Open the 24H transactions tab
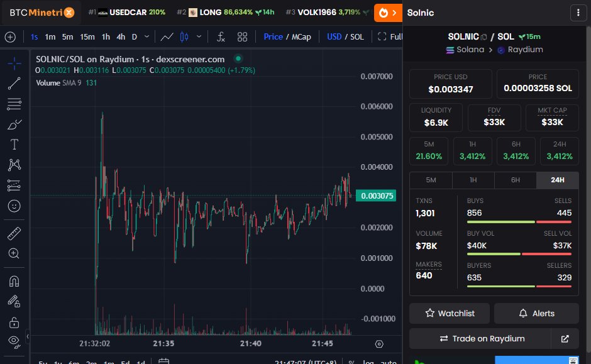This screenshot has height=364, width=591. 558,180
